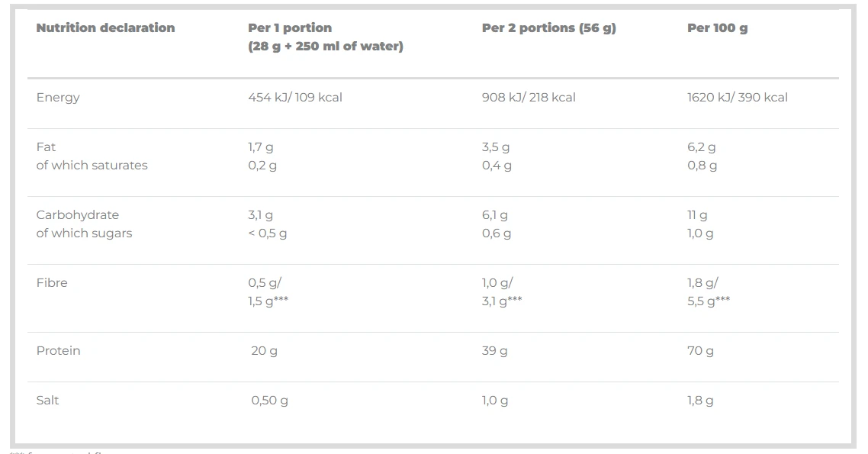
Task: Click the 'Carbohydrate' row label
Action: pos(77,215)
